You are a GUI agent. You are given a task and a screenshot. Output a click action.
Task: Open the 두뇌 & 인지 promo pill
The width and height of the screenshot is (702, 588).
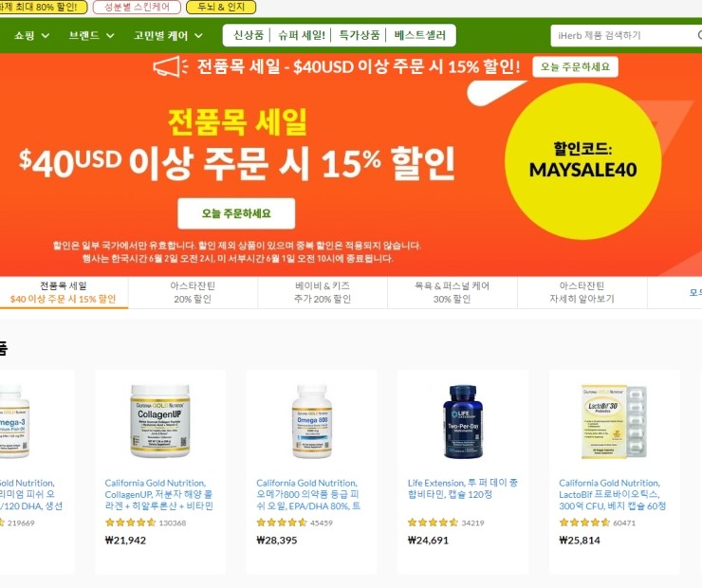coord(221,7)
